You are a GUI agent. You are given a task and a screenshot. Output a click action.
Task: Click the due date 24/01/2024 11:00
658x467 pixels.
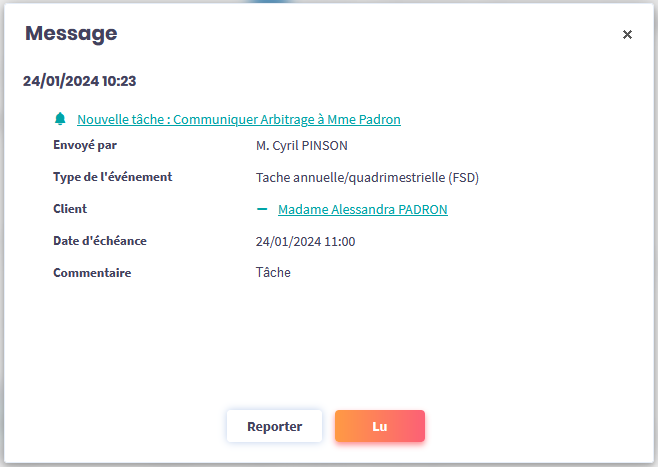coord(306,241)
